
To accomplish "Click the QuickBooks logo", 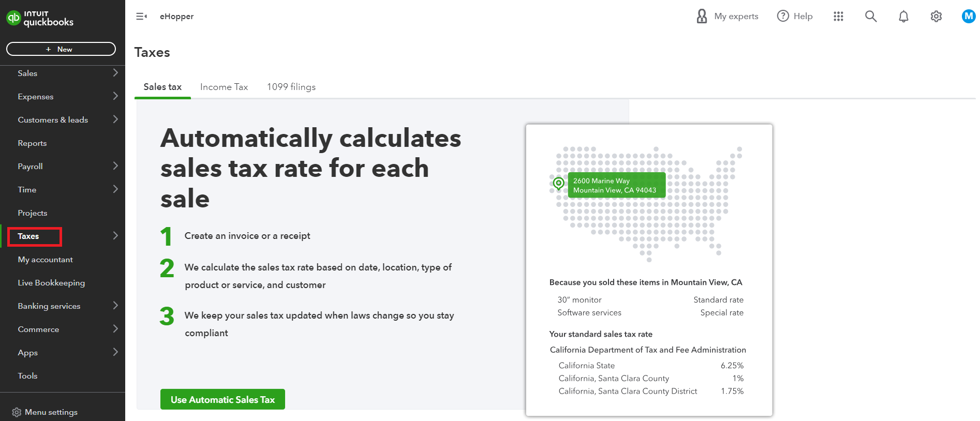I will [x=40, y=18].
